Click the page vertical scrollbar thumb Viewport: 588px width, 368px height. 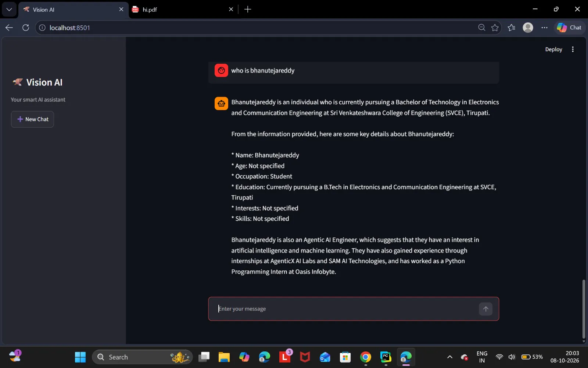point(584,309)
